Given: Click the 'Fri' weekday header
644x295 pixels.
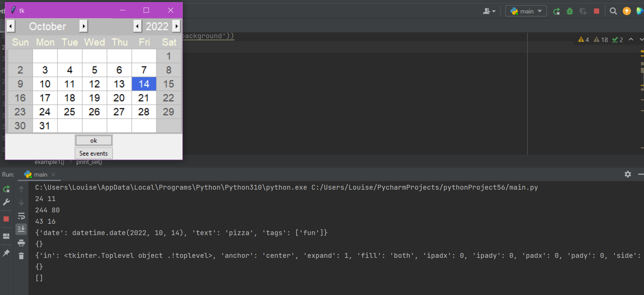Looking at the screenshot, I should pyautogui.click(x=144, y=42).
